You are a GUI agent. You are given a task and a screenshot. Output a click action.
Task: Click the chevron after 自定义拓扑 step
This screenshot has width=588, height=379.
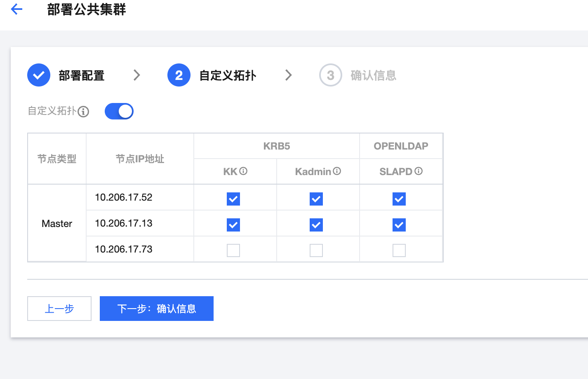coord(289,75)
